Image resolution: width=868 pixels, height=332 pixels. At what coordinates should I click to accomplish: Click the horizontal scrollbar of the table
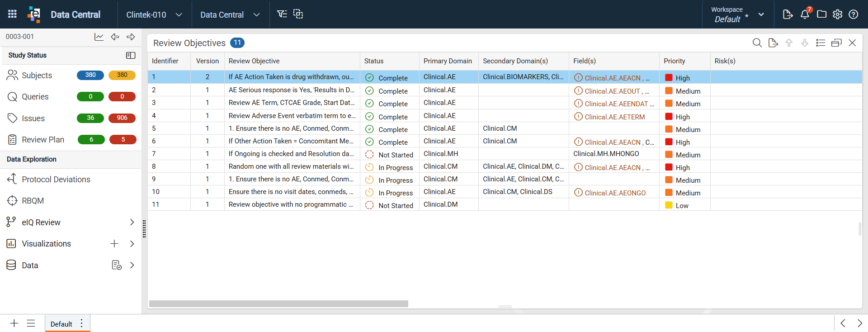pos(278,304)
